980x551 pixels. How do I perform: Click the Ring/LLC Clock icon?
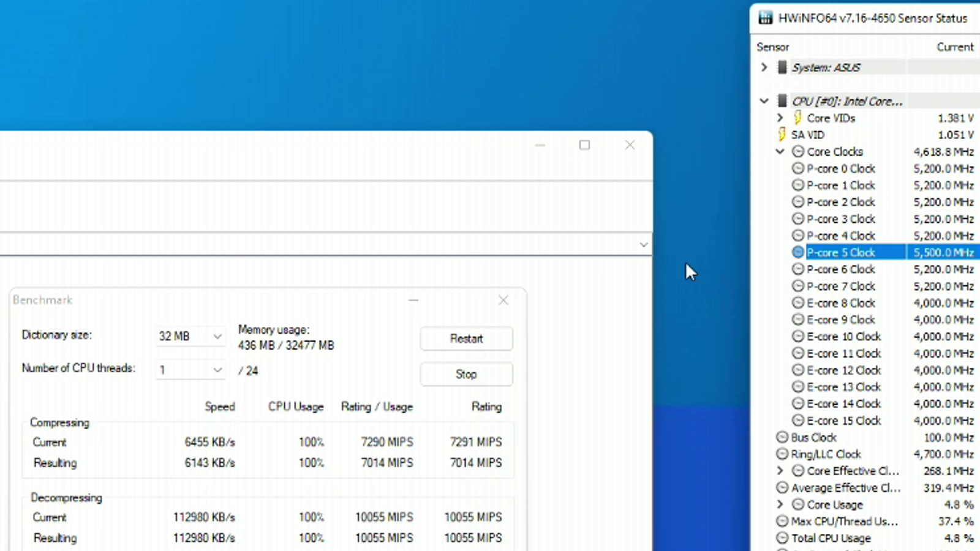pos(782,454)
